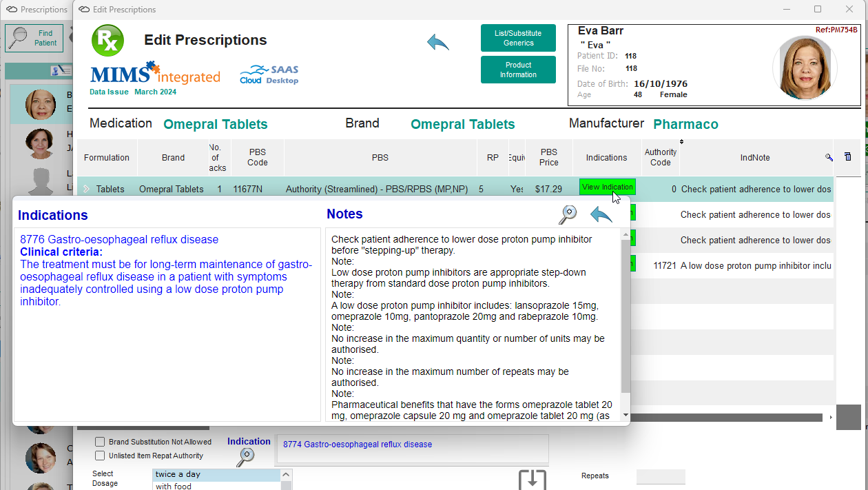Click the down-arrow bracket icon beside Repeats

(x=532, y=480)
